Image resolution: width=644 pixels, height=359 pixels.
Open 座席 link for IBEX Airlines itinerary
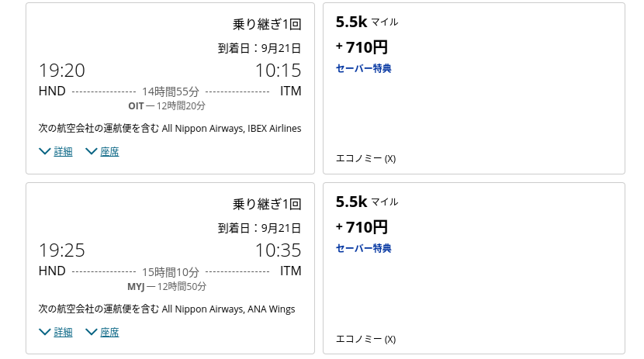pos(109,151)
